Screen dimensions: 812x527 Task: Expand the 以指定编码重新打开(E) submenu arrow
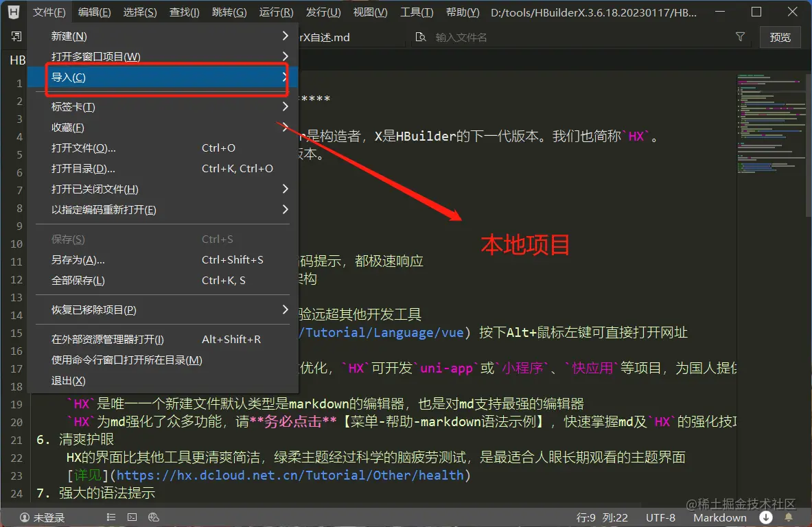(286, 210)
